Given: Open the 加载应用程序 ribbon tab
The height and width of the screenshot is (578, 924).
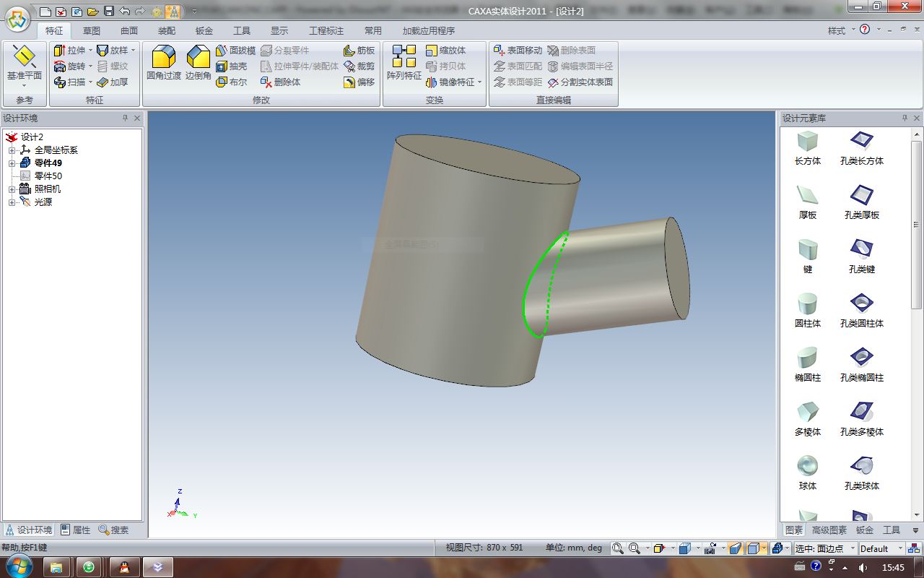Looking at the screenshot, I should 429,31.
